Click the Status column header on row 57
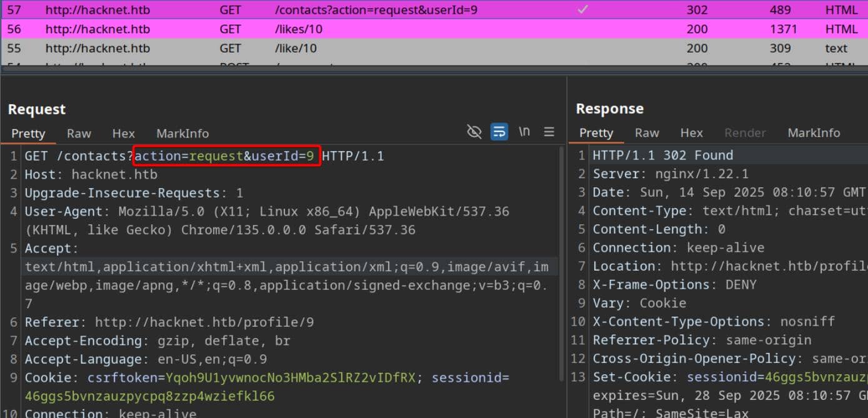The image size is (868, 418). coord(697,9)
